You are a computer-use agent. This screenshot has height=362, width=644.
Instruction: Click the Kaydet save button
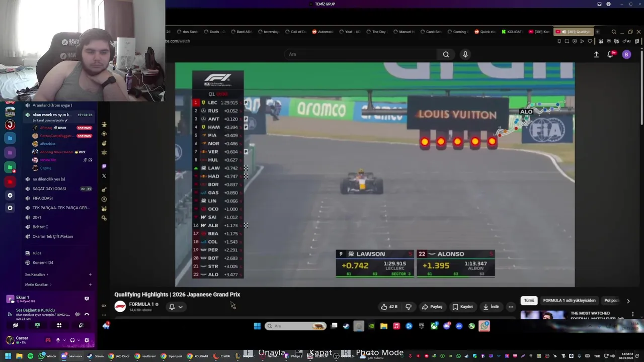point(462,307)
